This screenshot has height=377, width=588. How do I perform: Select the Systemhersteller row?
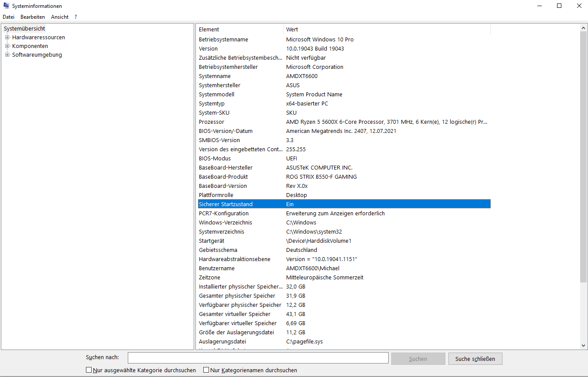344,85
